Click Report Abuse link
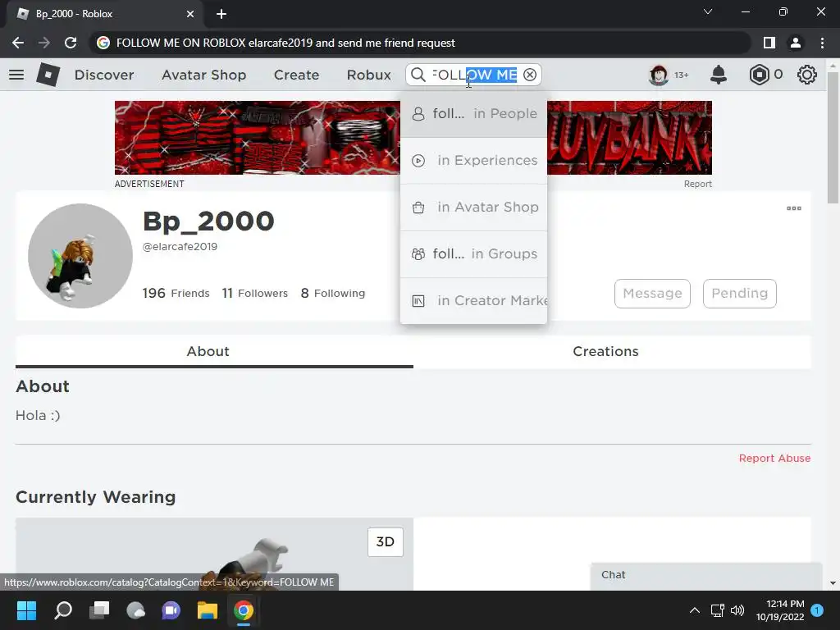Viewport: 840px width, 630px height. [x=774, y=458]
